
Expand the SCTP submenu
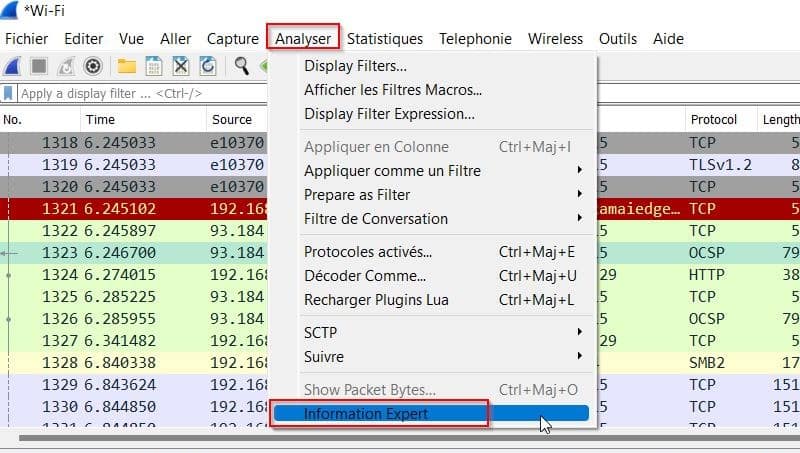pos(434,333)
